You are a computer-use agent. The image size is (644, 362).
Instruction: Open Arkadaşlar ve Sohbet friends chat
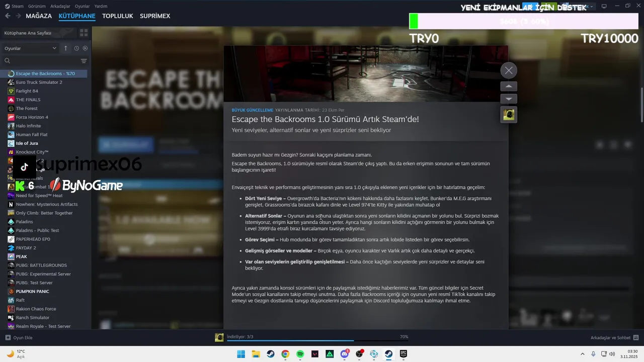point(614,337)
